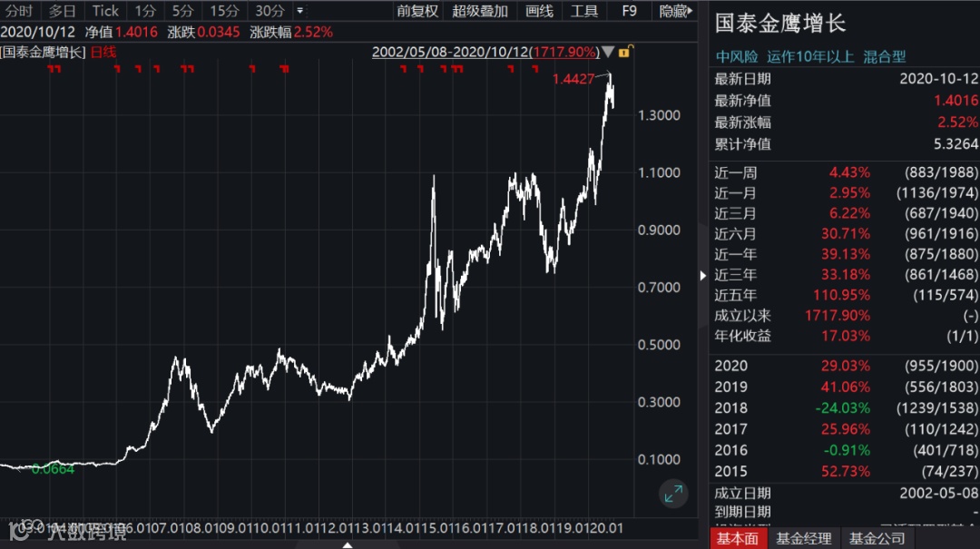Click the low marker value 0.0664

point(54,469)
